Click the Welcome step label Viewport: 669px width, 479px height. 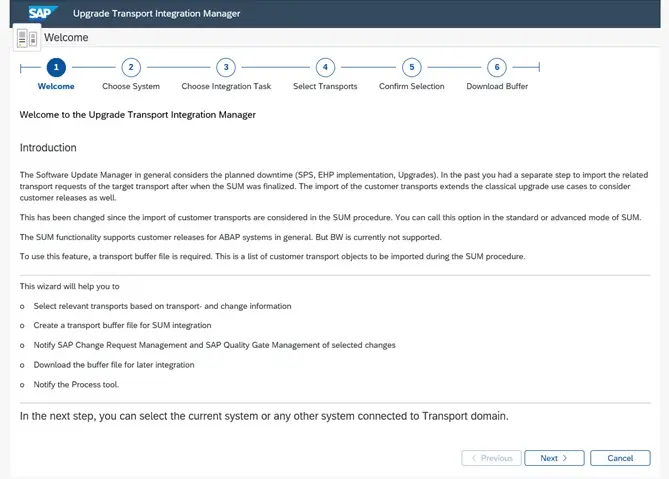pos(56,86)
